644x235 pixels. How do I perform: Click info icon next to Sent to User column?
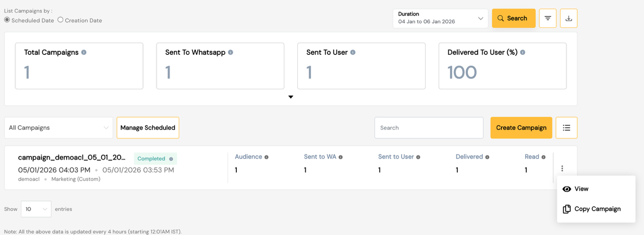click(x=418, y=157)
